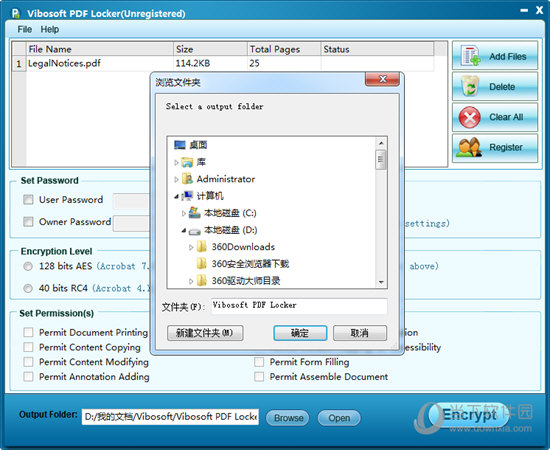This screenshot has height=450, width=550.
Task: Check Permit Content Copying
Action: tap(28, 347)
